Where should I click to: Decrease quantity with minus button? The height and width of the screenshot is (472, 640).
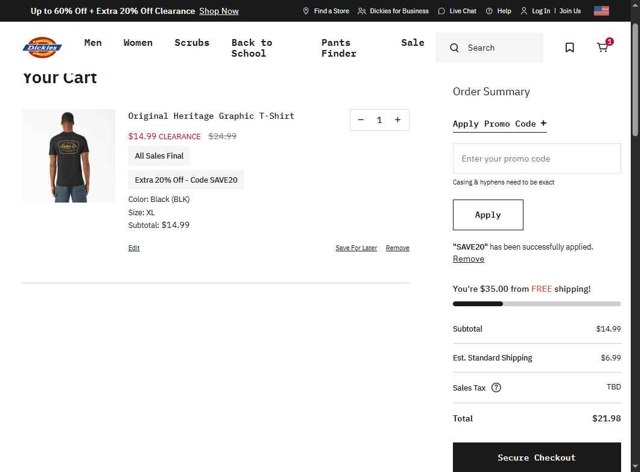[x=361, y=120]
